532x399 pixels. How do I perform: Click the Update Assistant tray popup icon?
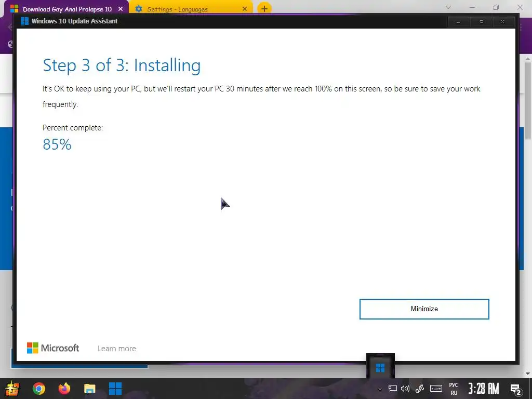click(x=380, y=367)
